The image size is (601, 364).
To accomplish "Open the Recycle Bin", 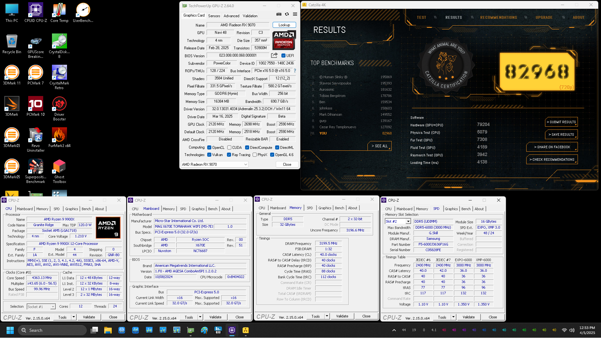I will (x=12, y=44).
